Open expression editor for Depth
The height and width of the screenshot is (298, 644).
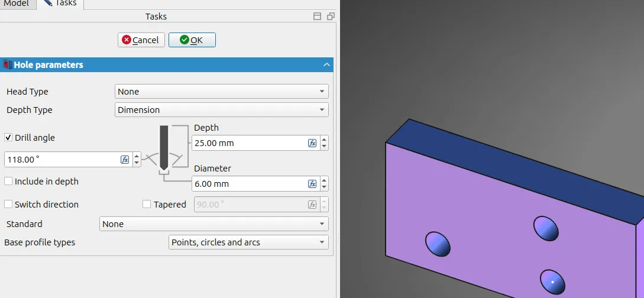312,143
